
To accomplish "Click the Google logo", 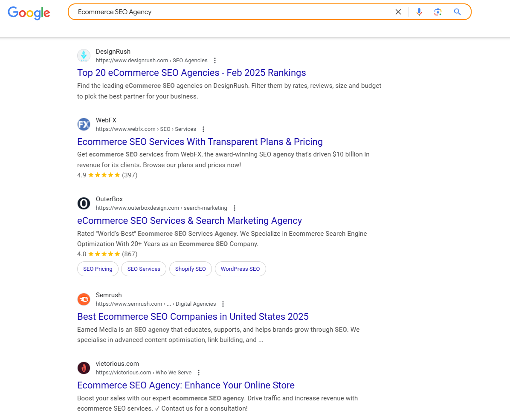I will [x=29, y=13].
